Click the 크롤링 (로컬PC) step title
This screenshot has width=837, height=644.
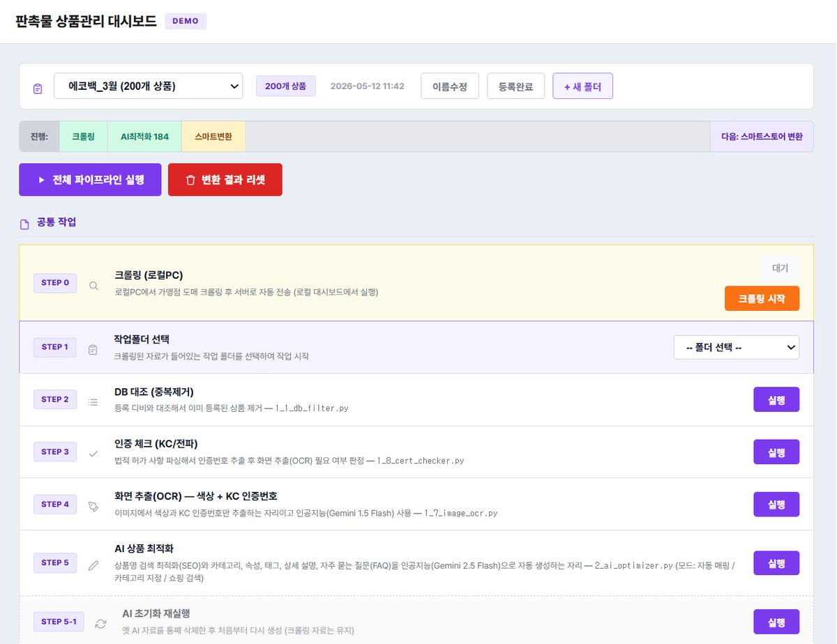click(x=149, y=275)
